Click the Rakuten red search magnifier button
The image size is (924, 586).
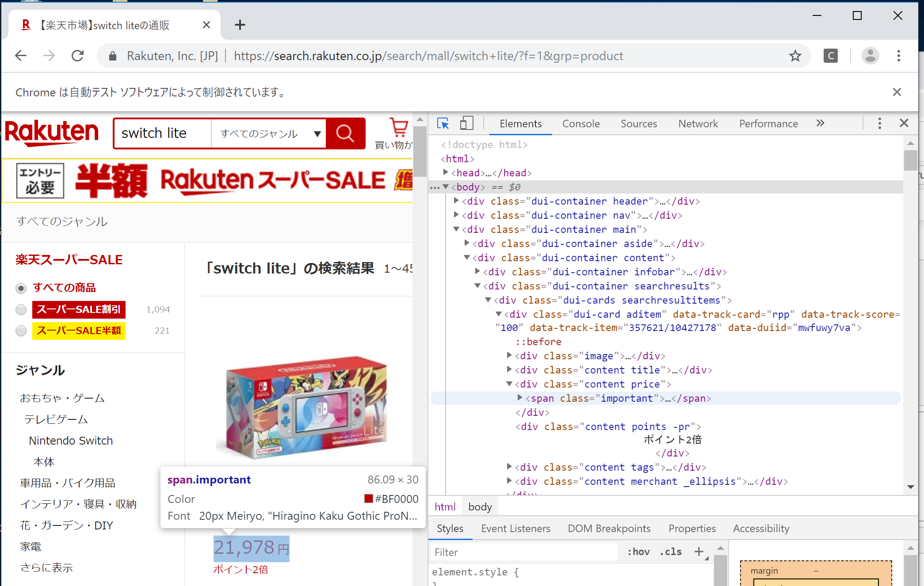(x=345, y=133)
